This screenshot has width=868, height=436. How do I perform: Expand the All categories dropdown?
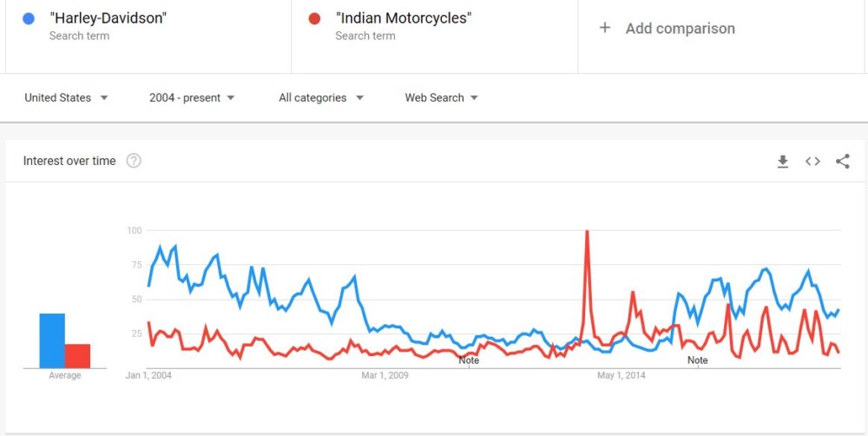[320, 98]
